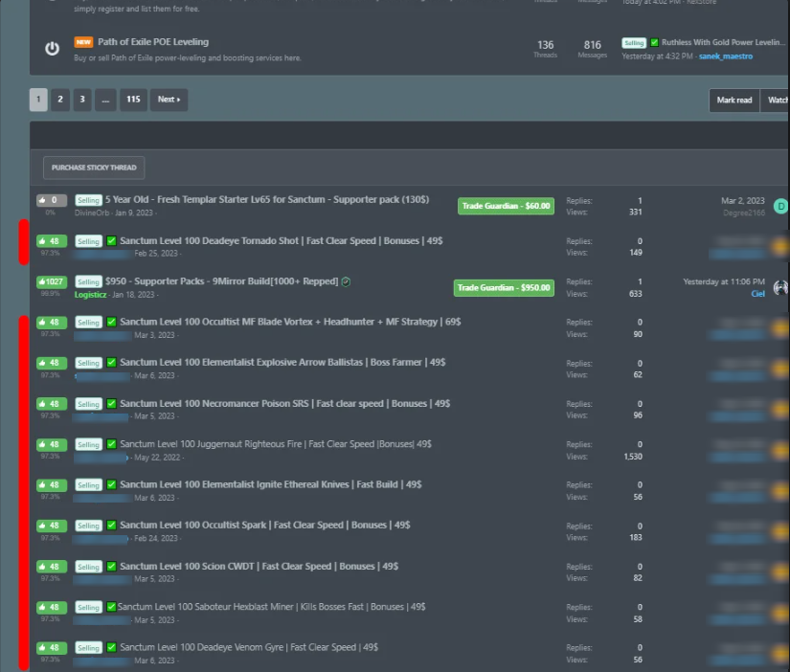790x672 pixels.
Task: Click Selling tag on Explosive Arrow Ballistas thread
Action: coord(89,363)
